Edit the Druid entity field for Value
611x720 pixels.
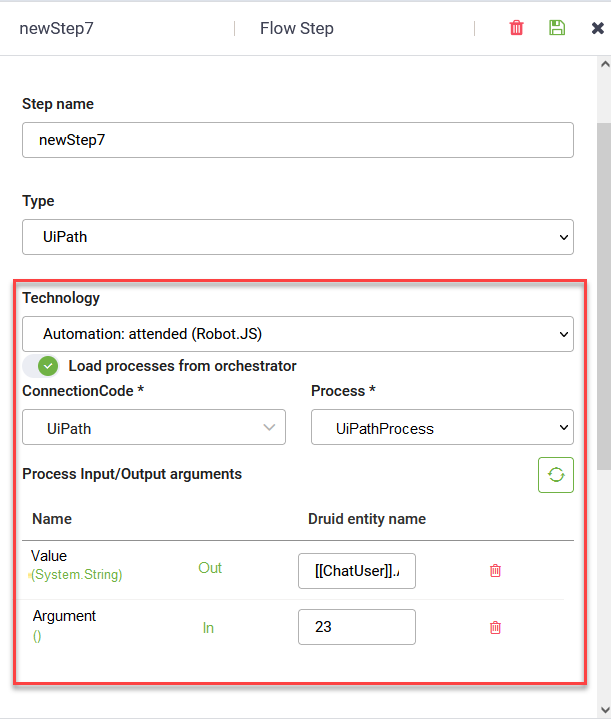357,571
